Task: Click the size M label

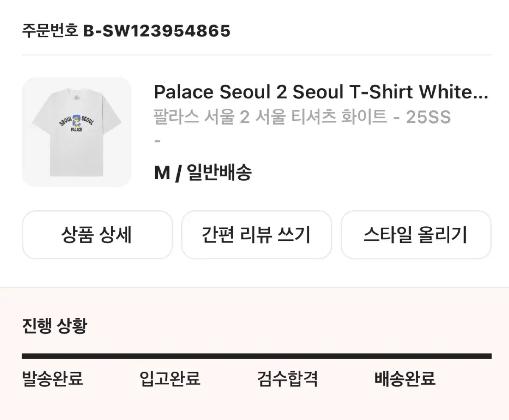Action: coord(162,172)
